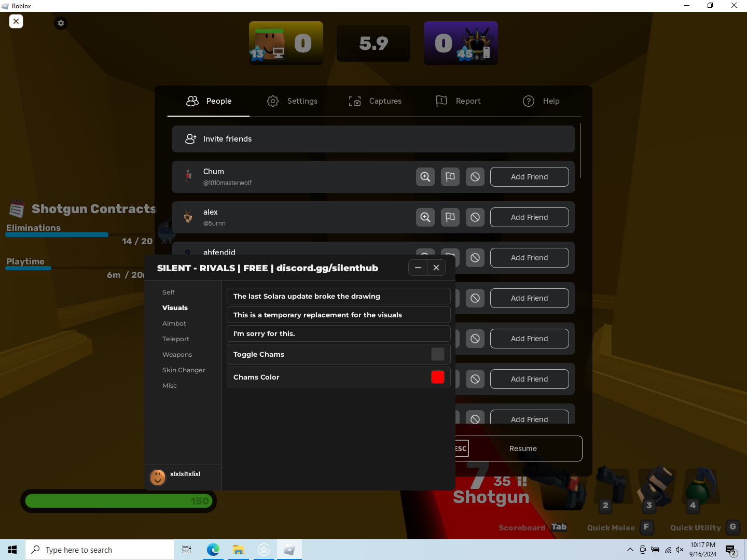Show hidden system tray icons
The image size is (747, 560).
630,550
